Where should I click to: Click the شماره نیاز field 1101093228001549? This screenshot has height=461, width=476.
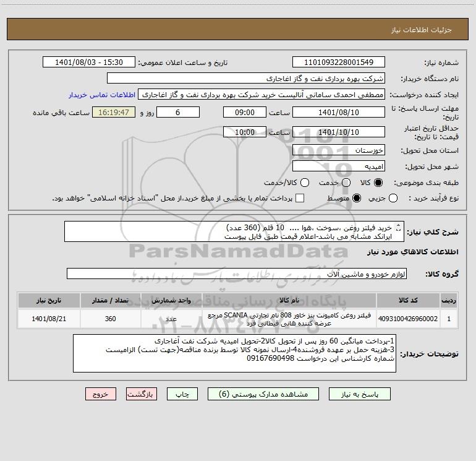[339, 62]
